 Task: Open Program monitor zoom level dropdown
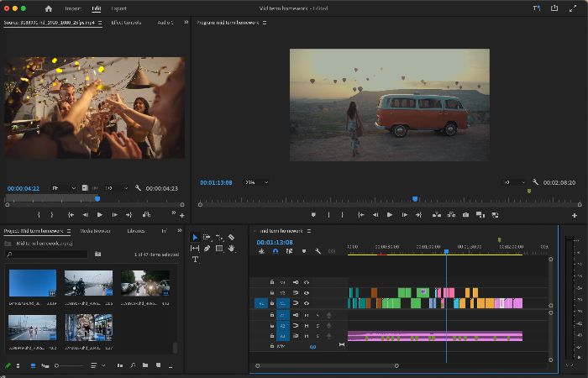[256, 182]
